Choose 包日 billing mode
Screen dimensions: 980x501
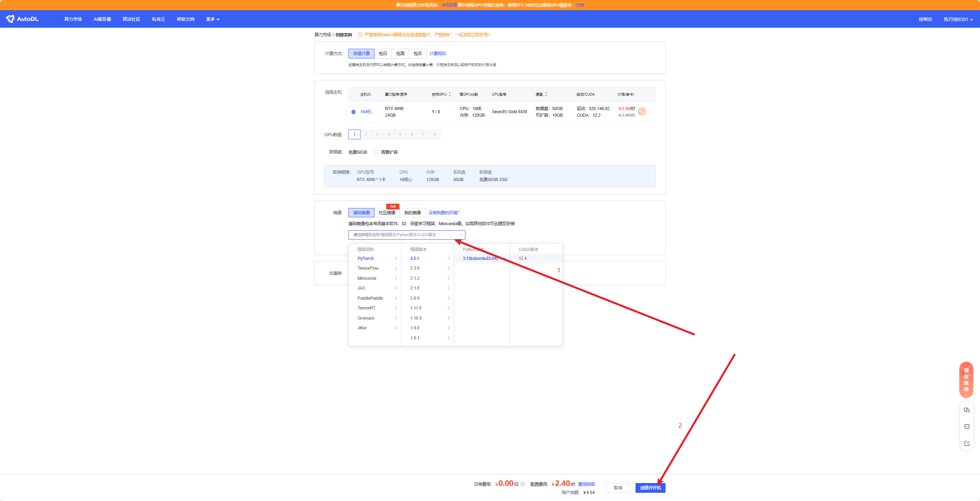[x=383, y=53]
